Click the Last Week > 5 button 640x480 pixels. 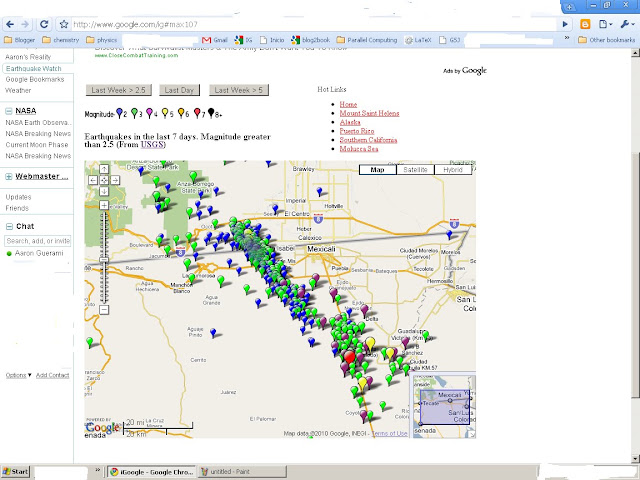[239, 90]
